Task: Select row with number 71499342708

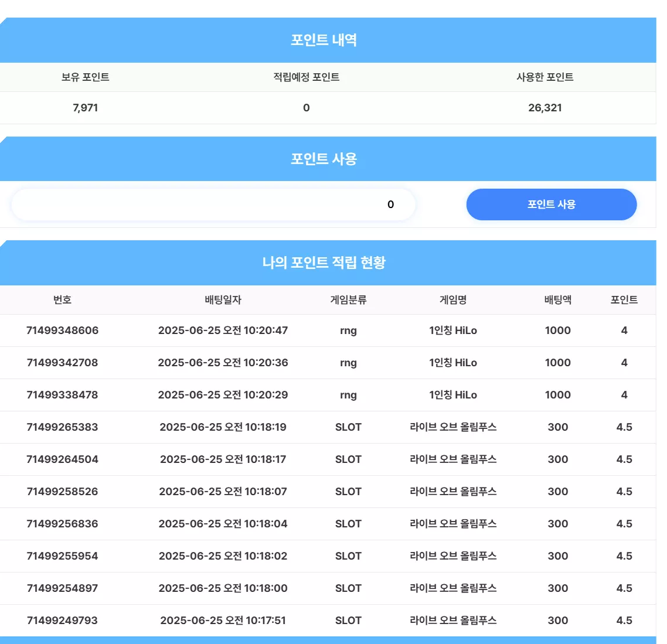Action: [x=328, y=363]
